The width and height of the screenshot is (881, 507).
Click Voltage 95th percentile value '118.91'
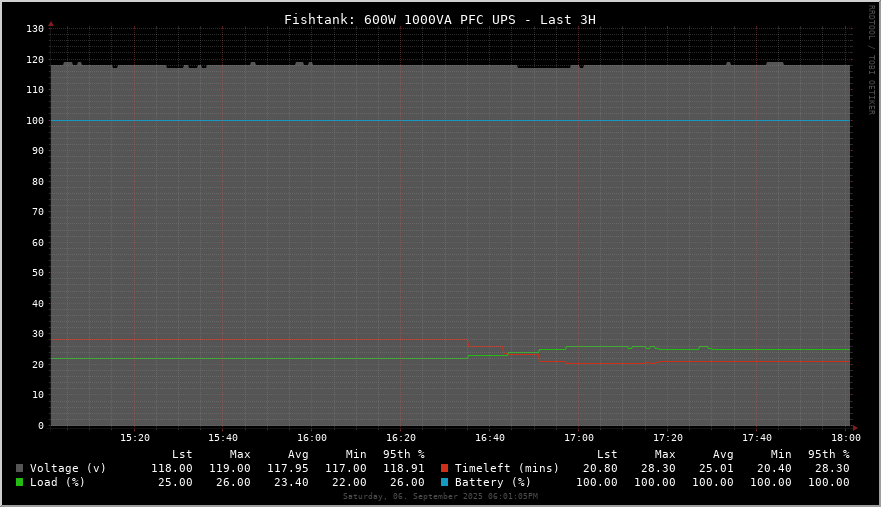pyautogui.click(x=404, y=468)
